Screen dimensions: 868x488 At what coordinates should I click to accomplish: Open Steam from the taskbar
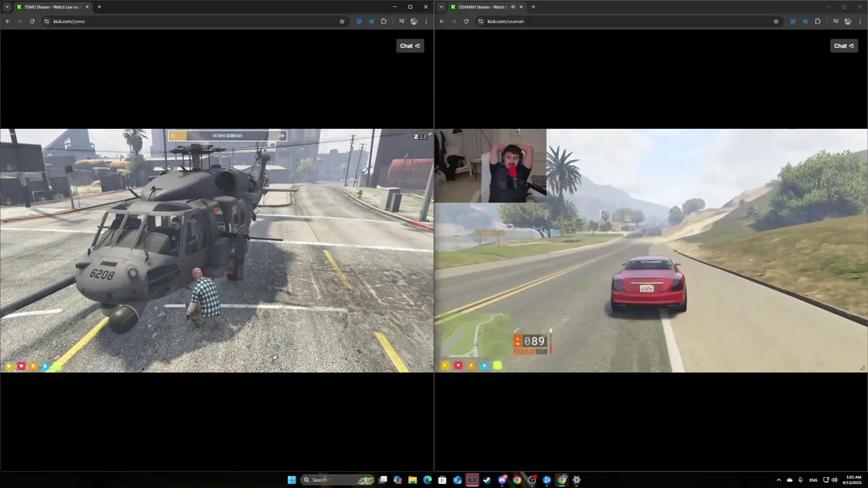click(487, 480)
